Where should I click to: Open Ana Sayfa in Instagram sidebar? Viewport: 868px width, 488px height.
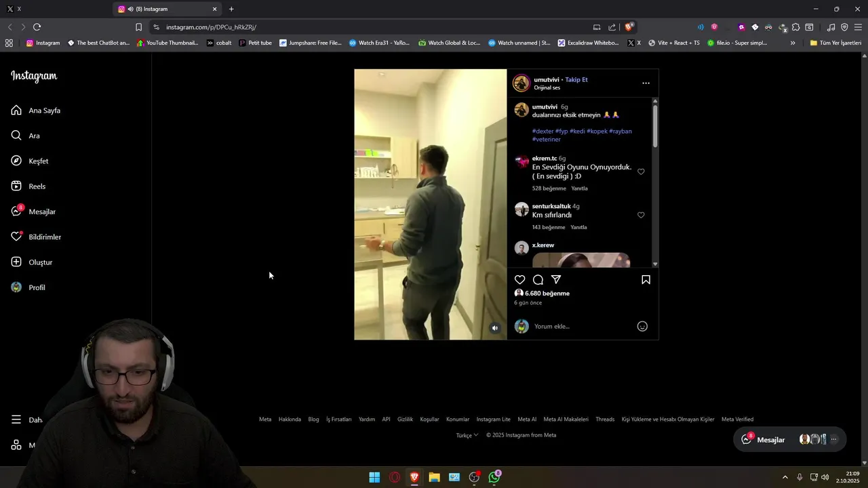(36, 110)
